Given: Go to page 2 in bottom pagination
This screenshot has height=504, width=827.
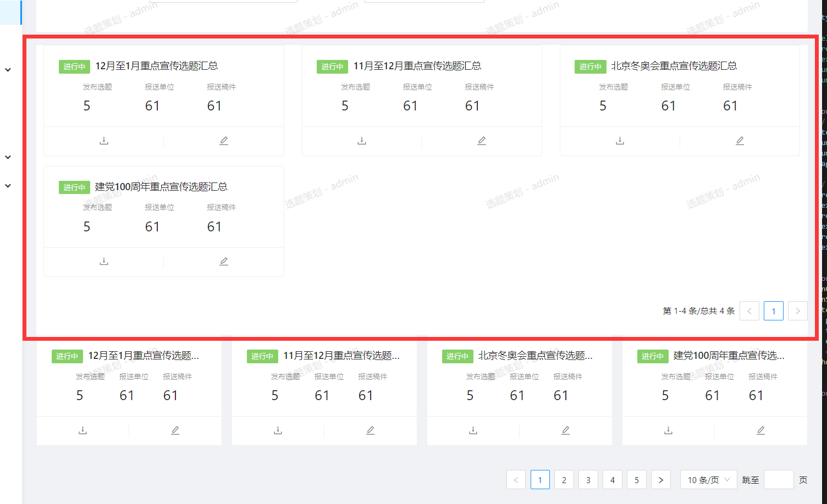Looking at the screenshot, I should 564,479.
